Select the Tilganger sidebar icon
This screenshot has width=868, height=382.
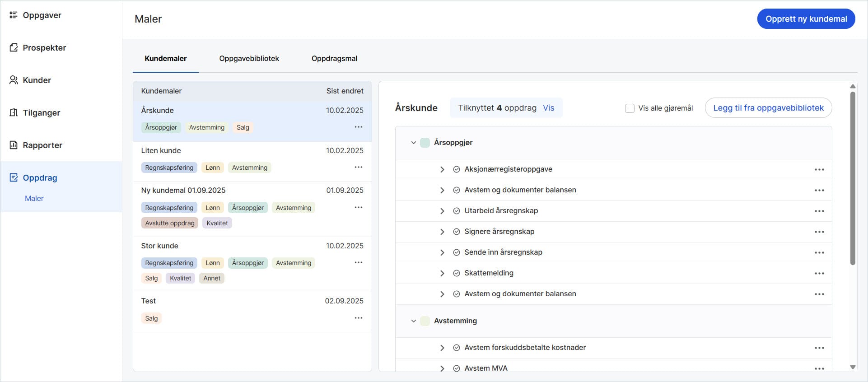(14, 113)
